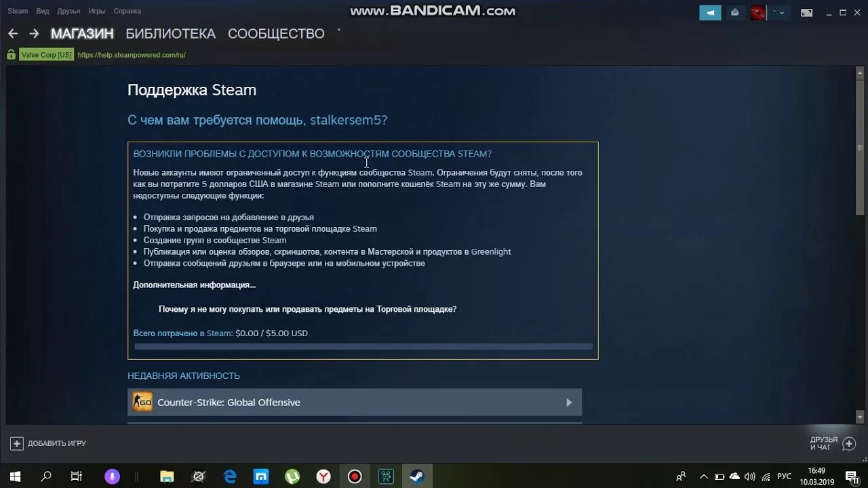Click the CS:GO game icon

click(x=142, y=402)
